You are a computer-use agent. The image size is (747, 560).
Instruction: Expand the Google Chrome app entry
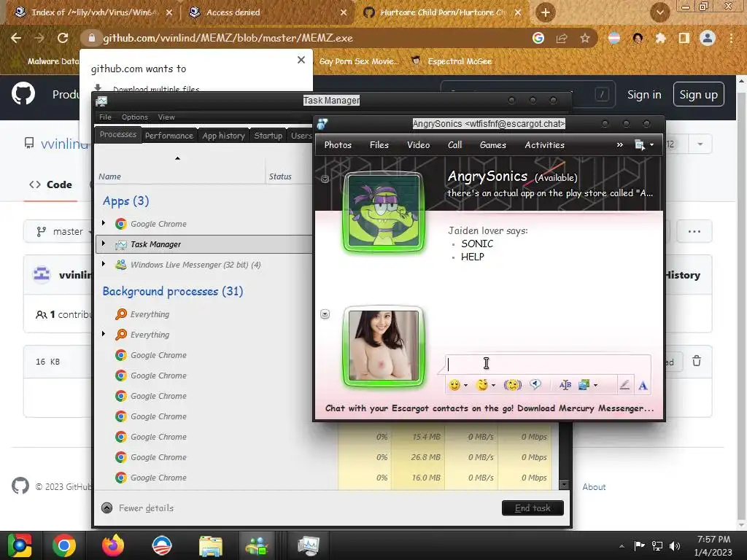coord(104,223)
